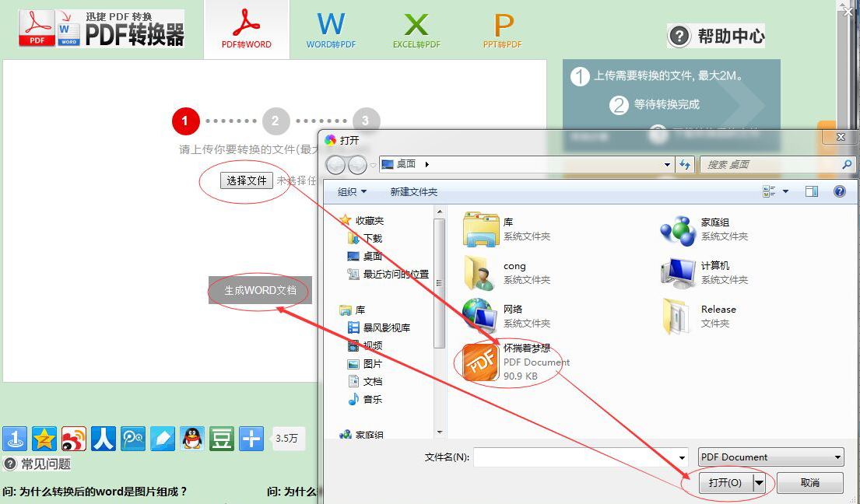Click the refresh button beside address bar
This screenshot has width=860, height=504.
point(685,164)
